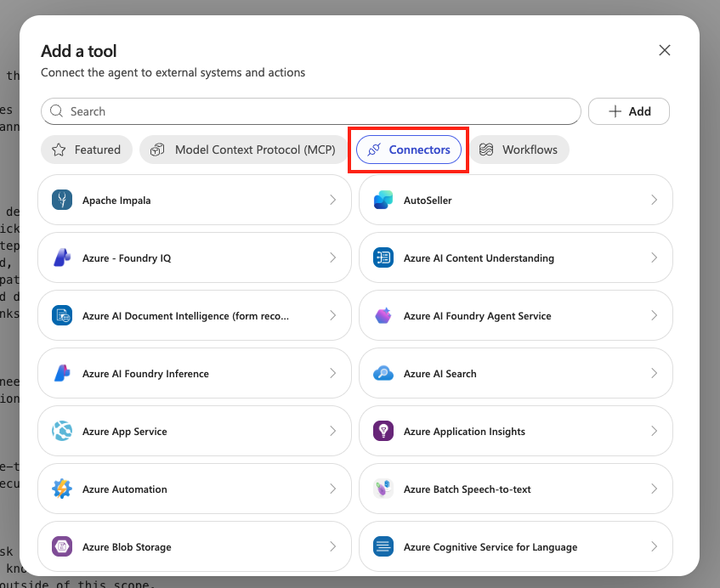Expand the Azure Cognitive Service for Language chevron
The height and width of the screenshot is (588, 720).
click(655, 547)
